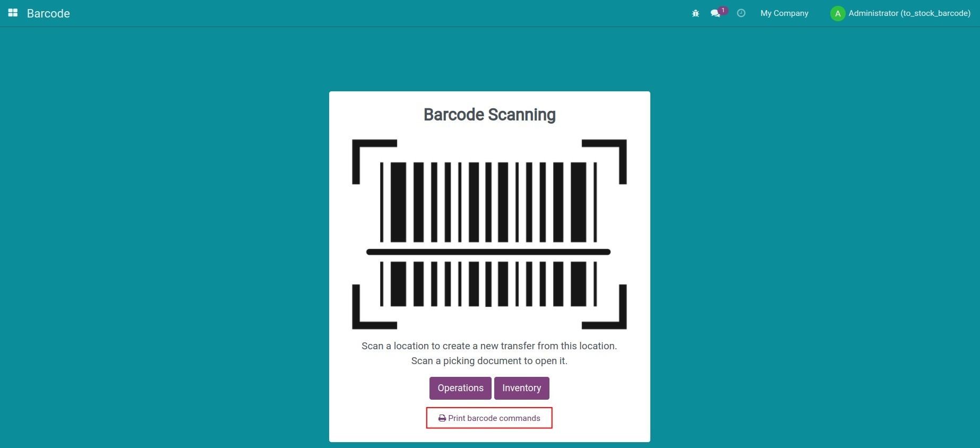Viewport: 980px width, 448px height.
Task: Click the Barcode Scanning heading
Action: [489, 114]
